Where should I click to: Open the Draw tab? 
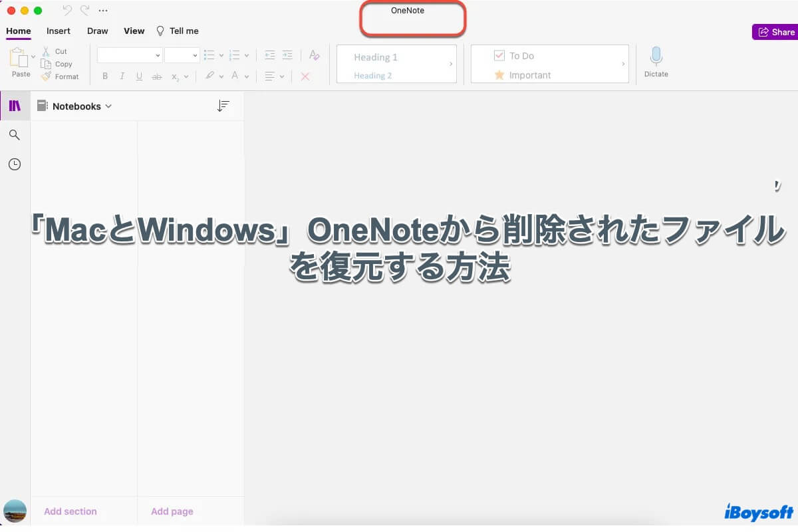point(98,31)
